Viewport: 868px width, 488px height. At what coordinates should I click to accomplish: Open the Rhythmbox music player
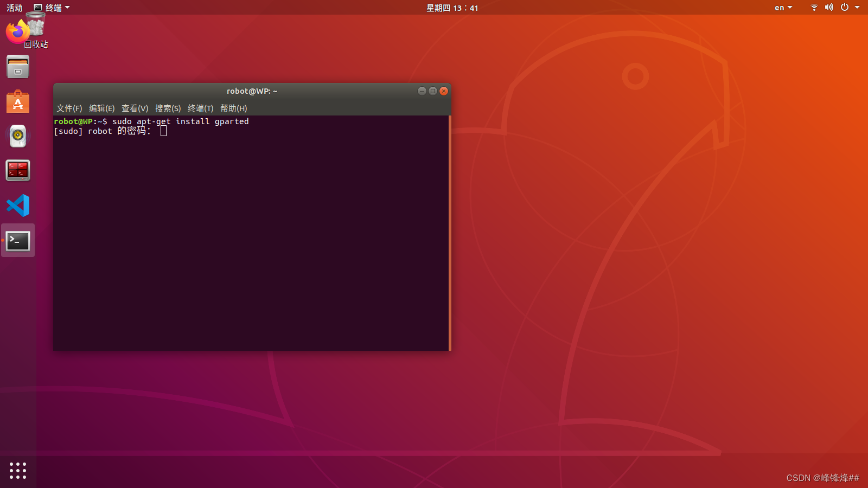pyautogui.click(x=18, y=136)
